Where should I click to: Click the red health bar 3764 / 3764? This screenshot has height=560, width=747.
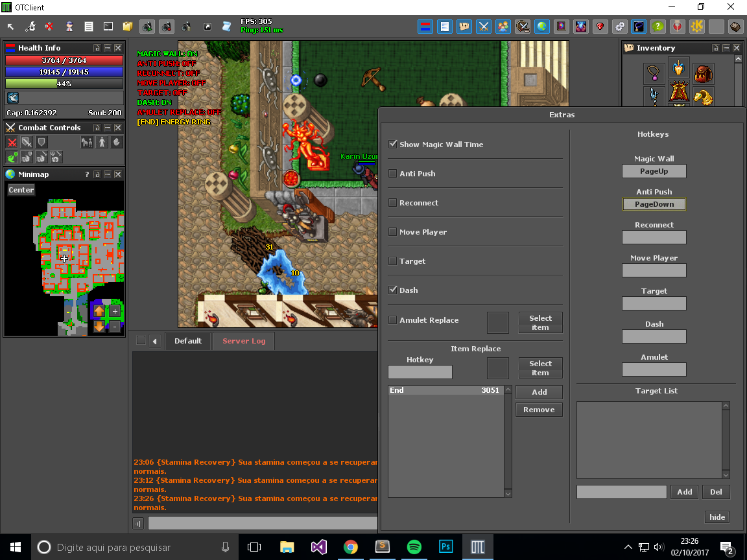pos(64,60)
